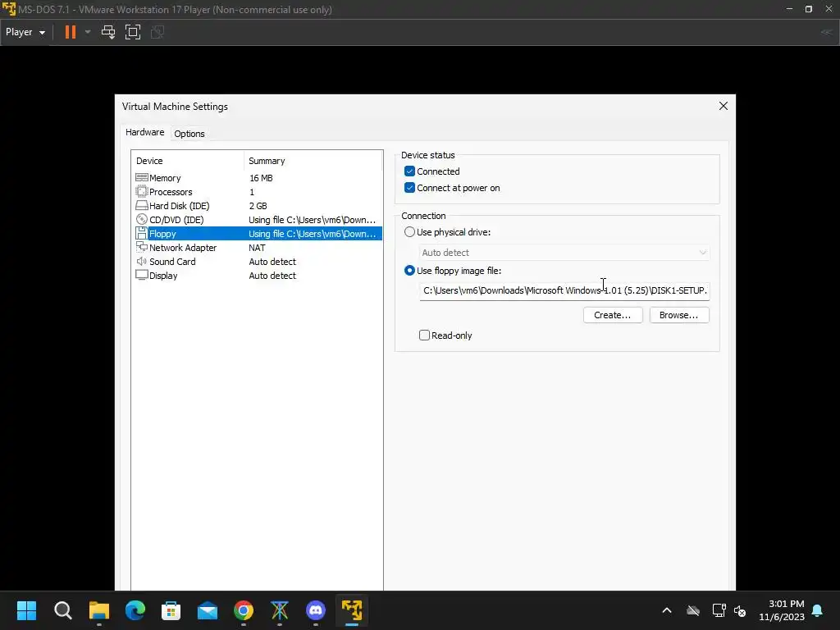Click the Hard Disk (IDE) icon
840x630 pixels.
coord(141,205)
